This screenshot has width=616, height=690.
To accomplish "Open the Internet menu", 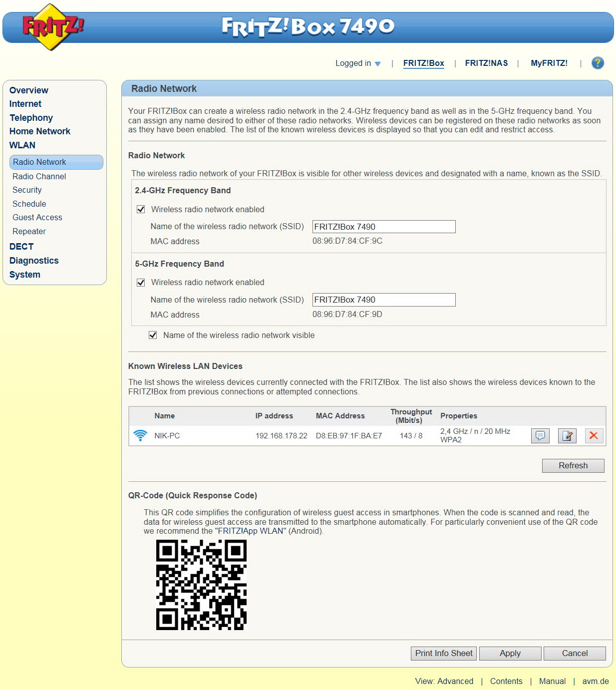I will point(25,104).
